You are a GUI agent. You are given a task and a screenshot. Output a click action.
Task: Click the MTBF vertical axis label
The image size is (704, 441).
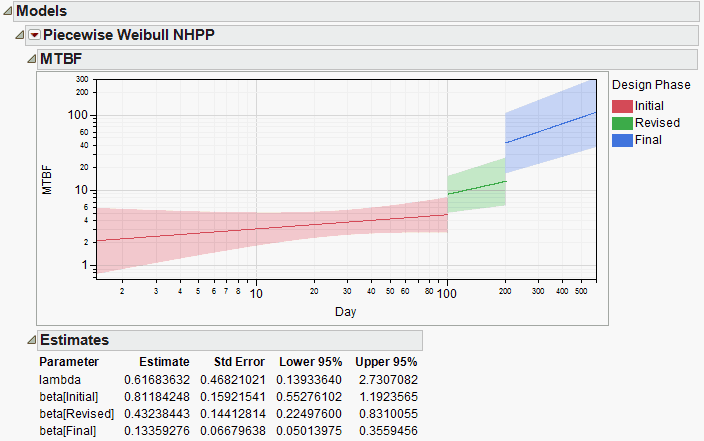pos(47,180)
